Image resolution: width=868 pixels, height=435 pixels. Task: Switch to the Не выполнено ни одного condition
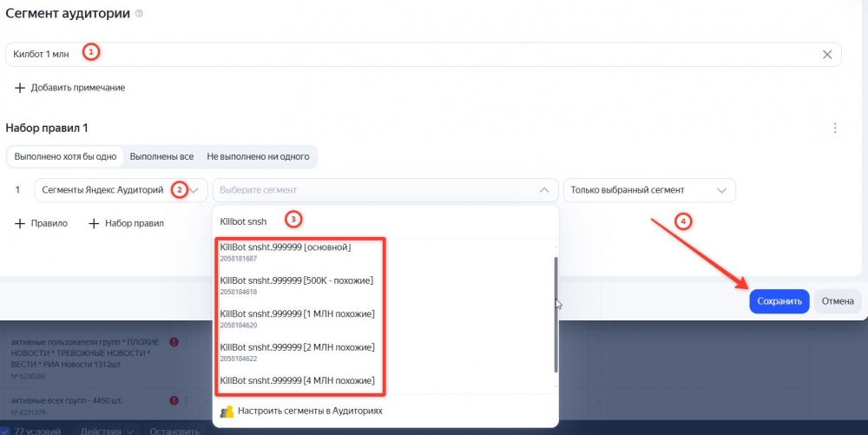click(258, 156)
